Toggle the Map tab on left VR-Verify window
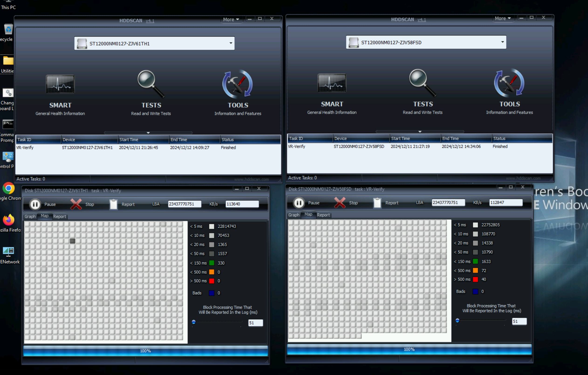The width and height of the screenshot is (588, 375). click(x=44, y=216)
